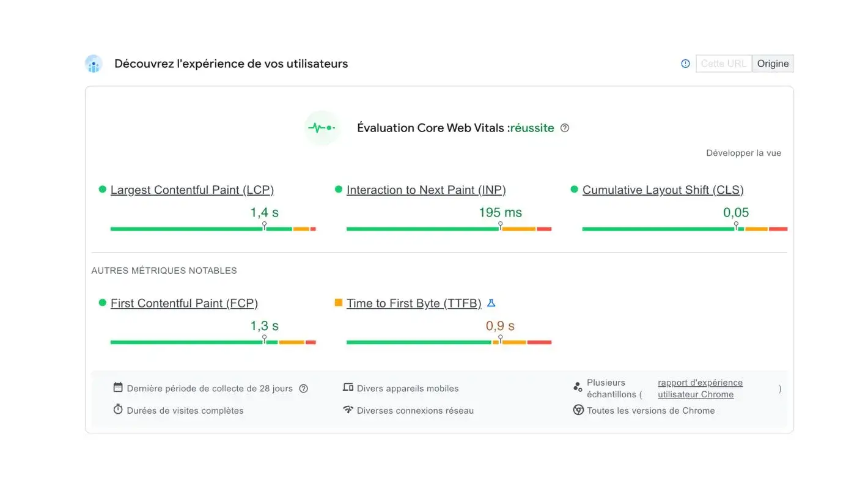The height and width of the screenshot is (489, 868).
Task: Click the user experience header icon
Action: pos(94,64)
